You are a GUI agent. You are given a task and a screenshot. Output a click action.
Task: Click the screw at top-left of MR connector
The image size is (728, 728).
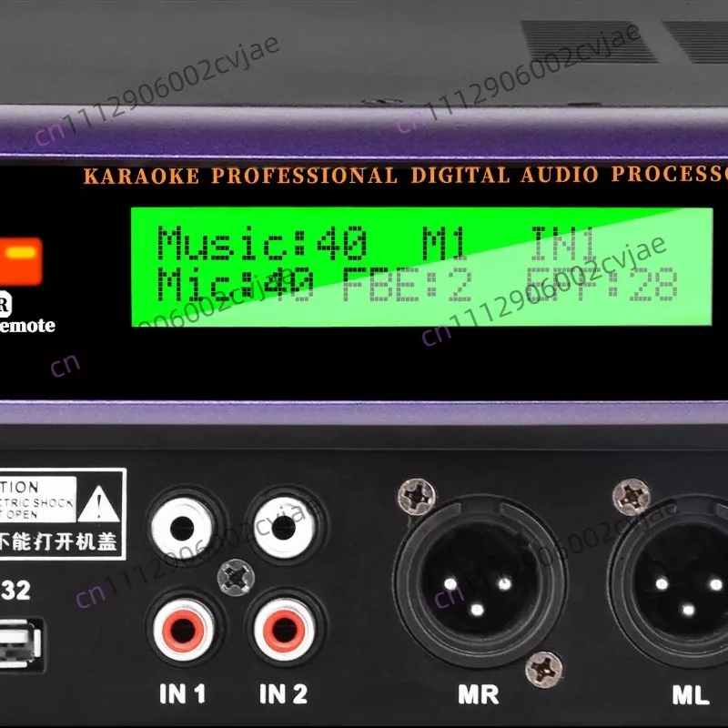coord(417,497)
